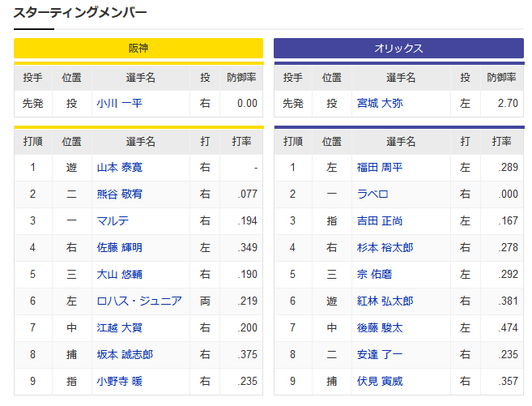Image resolution: width=532 pixels, height=406 pixels.
Task: Click the 打率 header in オリックス lineup
Action: (x=502, y=142)
